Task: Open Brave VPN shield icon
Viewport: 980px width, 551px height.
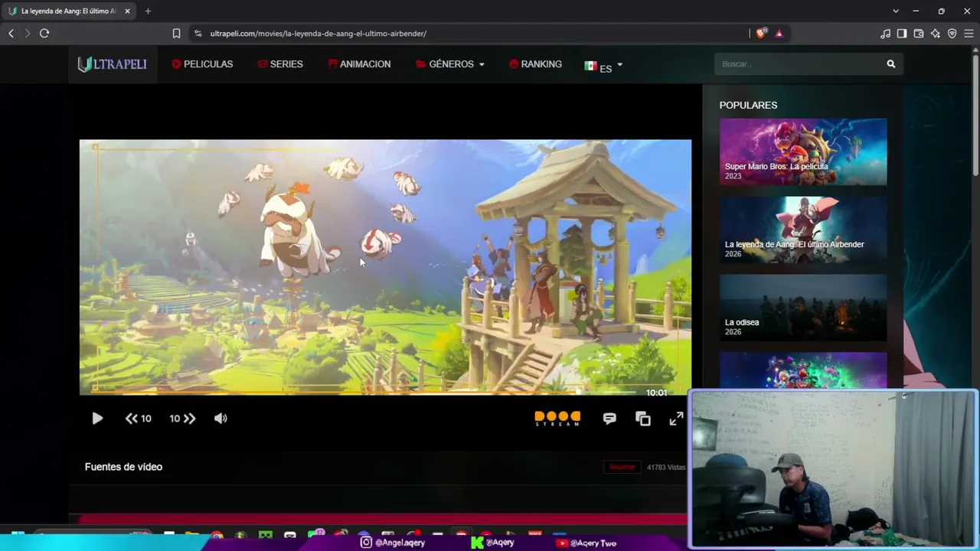Action: coord(952,34)
